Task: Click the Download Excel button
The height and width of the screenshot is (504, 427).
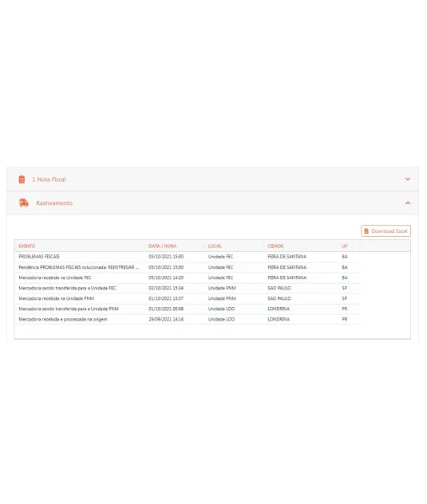Action: pyautogui.click(x=385, y=230)
